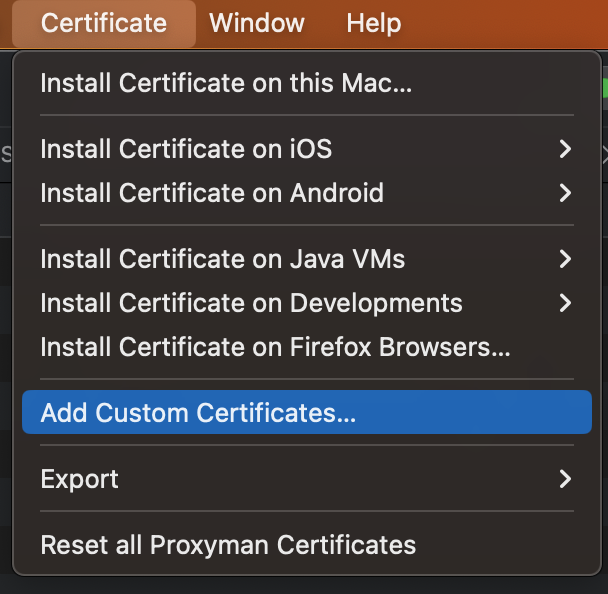Click the green indicator at top-right edge
The height and width of the screenshot is (594, 608).
coord(604,87)
